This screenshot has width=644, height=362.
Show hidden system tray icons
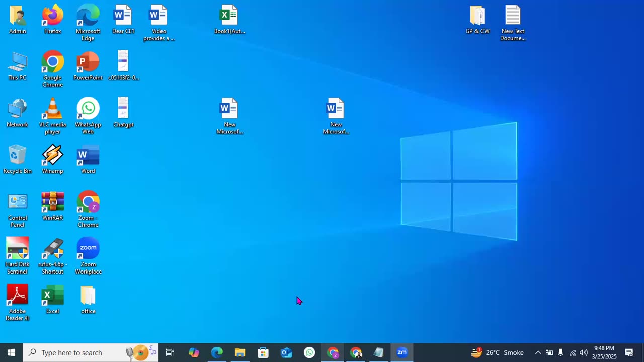[x=538, y=352]
